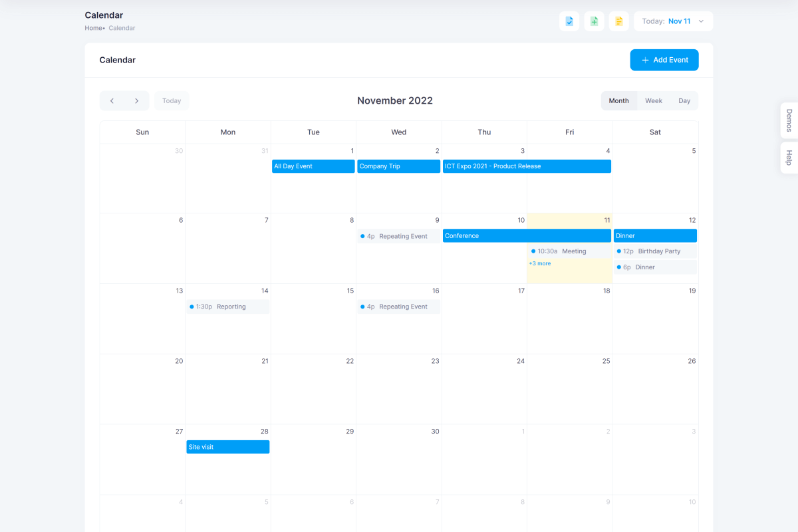Open the Today: Nov 11 date dropdown
This screenshot has width=798, height=532.
673,21
